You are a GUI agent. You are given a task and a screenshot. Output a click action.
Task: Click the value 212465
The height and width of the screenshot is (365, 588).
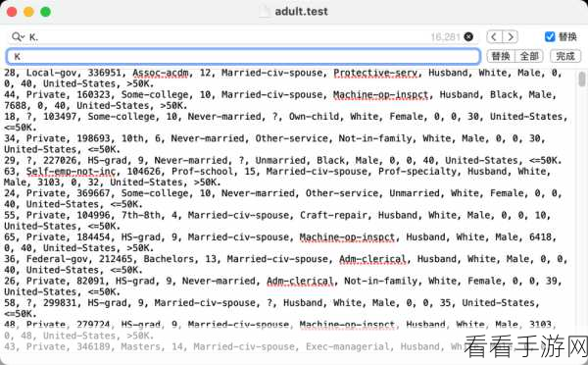point(116,259)
